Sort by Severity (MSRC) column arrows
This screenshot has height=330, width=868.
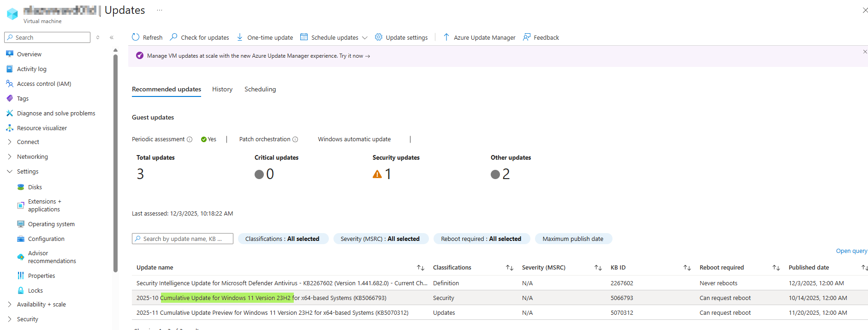598,268
